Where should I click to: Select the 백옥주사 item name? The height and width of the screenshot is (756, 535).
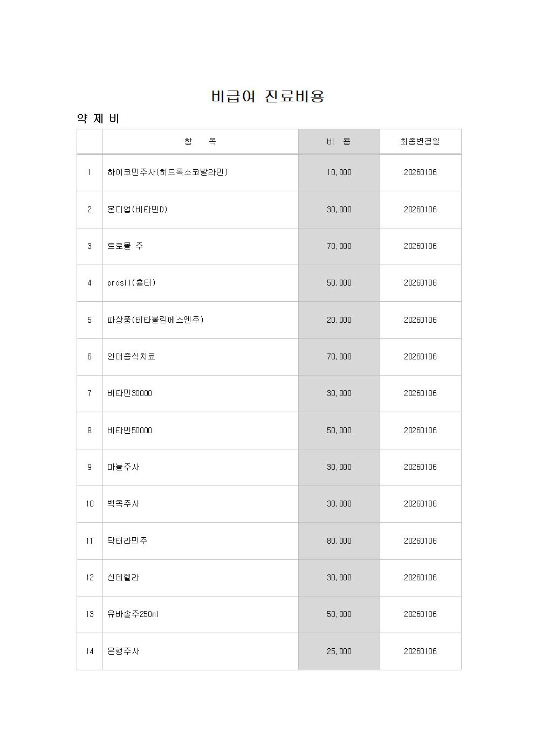tap(124, 504)
